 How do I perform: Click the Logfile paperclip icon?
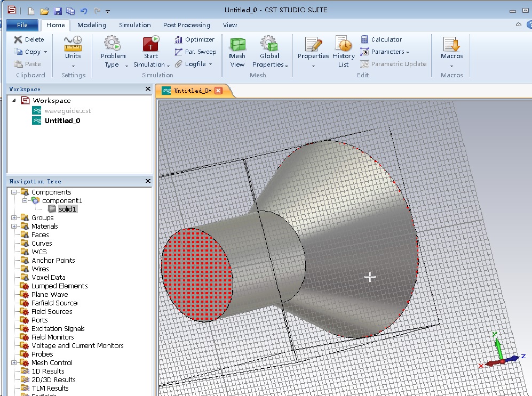(x=178, y=63)
